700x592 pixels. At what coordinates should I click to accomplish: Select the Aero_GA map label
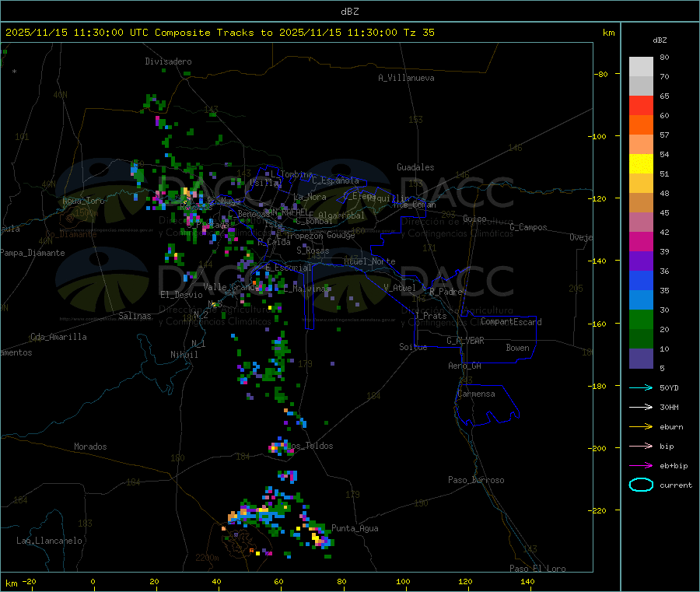(x=465, y=366)
